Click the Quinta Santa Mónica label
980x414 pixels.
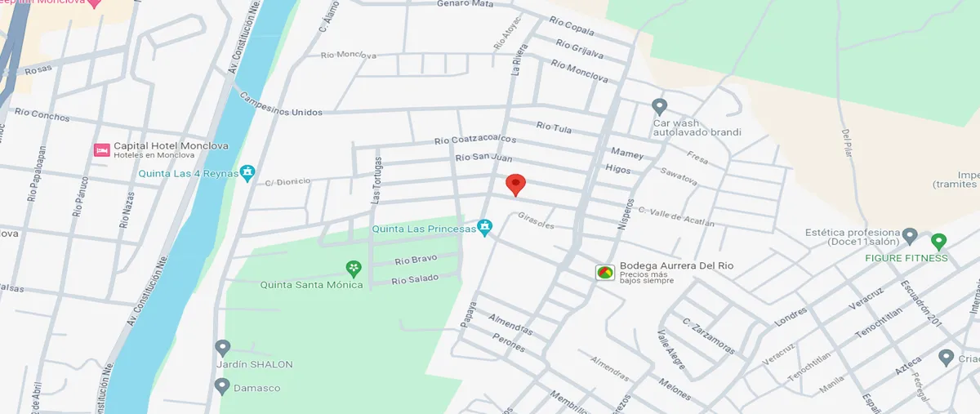tap(311, 285)
